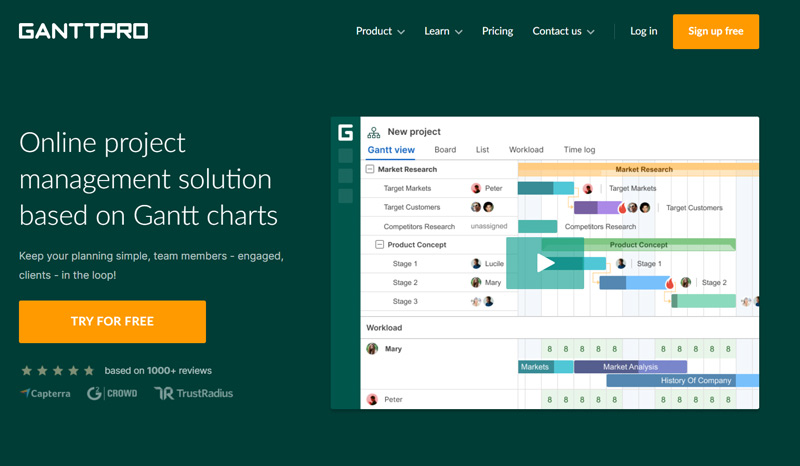
Task: Select the Gantt view tab
Action: point(391,150)
